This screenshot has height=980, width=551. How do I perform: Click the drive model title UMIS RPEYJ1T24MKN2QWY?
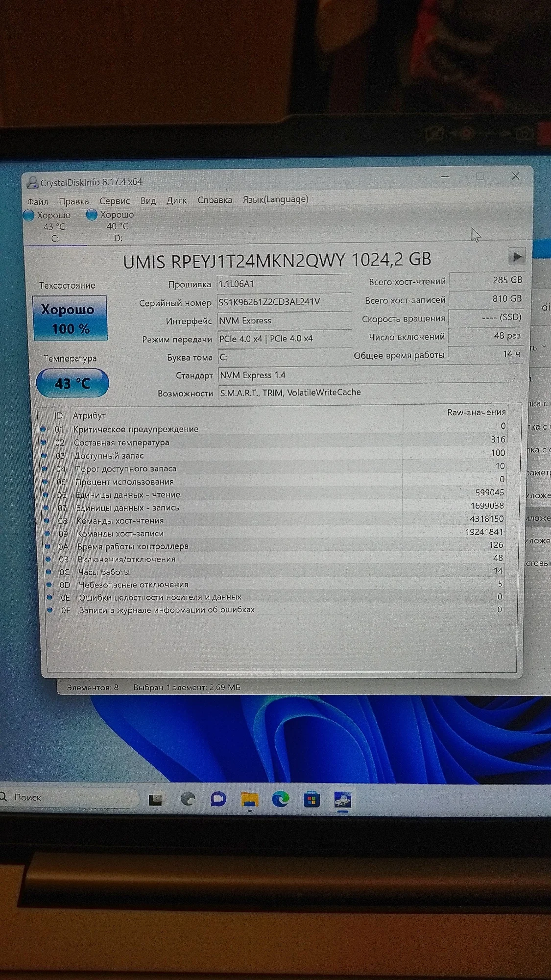coord(234,261)
